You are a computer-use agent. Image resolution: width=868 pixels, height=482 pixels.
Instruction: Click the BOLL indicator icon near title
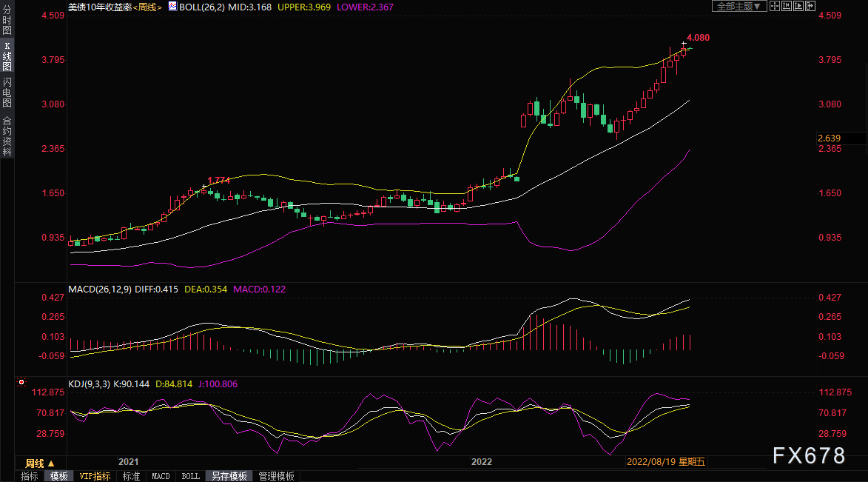tap(172, 6)
